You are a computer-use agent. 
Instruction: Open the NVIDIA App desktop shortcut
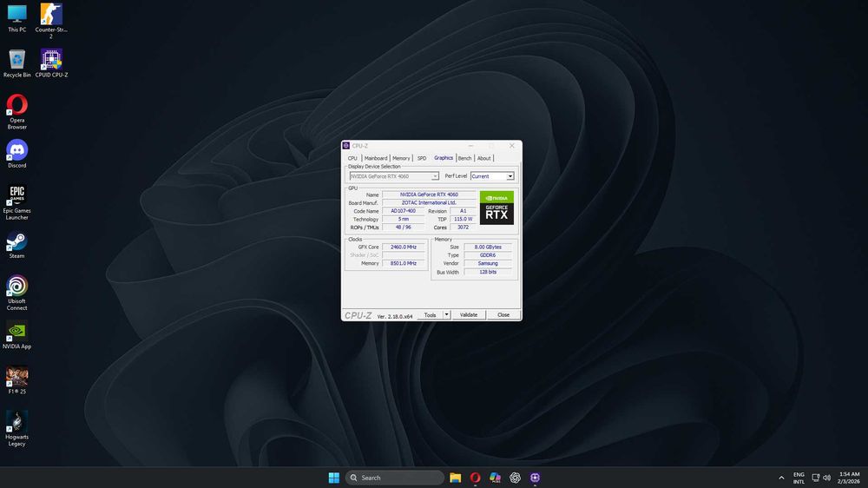(x=16, y=336)
